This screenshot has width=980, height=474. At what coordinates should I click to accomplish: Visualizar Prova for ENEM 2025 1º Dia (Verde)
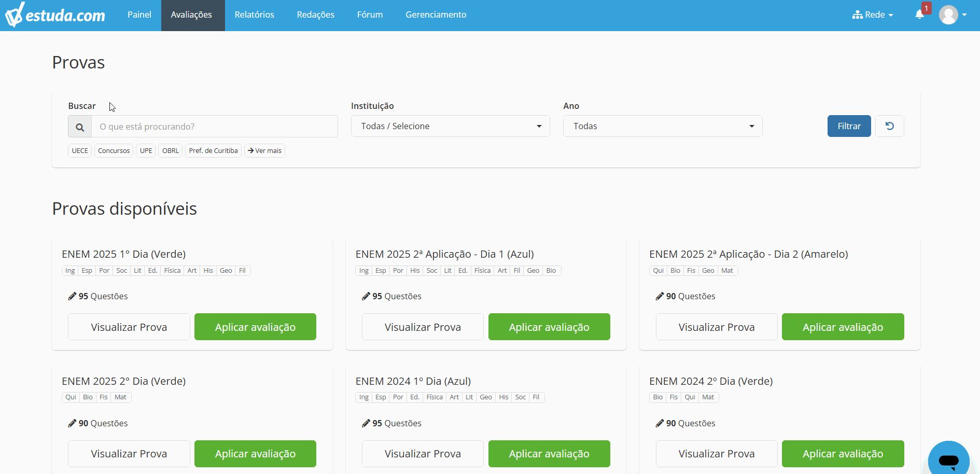pyautogui.click(x=129, y=327)
